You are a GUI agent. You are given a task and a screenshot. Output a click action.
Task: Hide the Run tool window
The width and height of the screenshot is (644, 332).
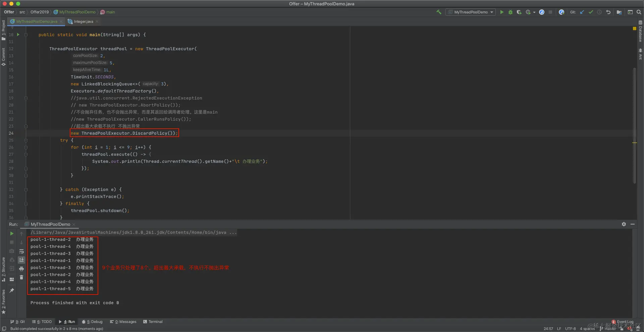(633, 224)
